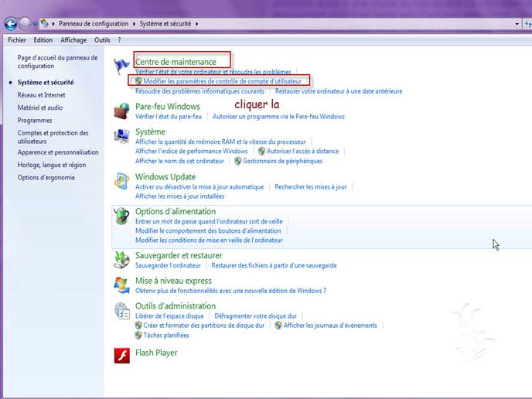This screenshot has height=399, width=532.
Task: Open the Fichier menu
Action: point(17,40)
